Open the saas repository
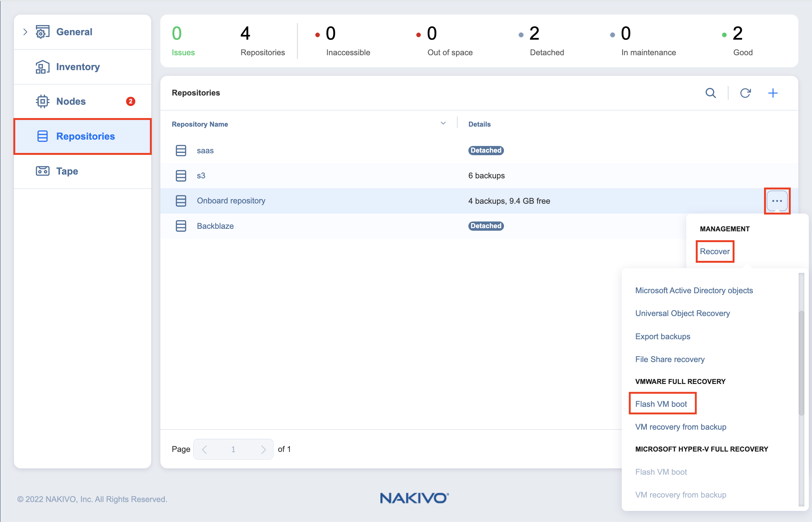812x522 pixels. tap(205, 150)
